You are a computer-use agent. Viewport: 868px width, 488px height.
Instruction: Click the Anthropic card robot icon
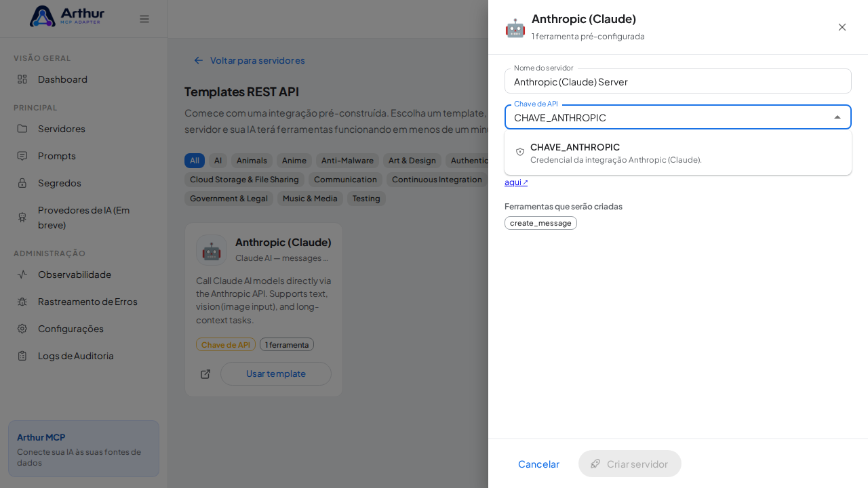coord(212,250)
